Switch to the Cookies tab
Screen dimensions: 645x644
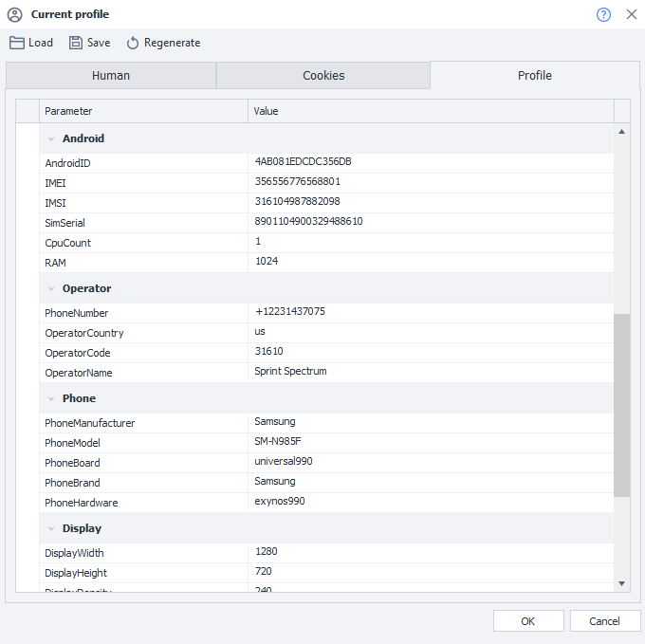pyautogui.click(x=323, y=76)
